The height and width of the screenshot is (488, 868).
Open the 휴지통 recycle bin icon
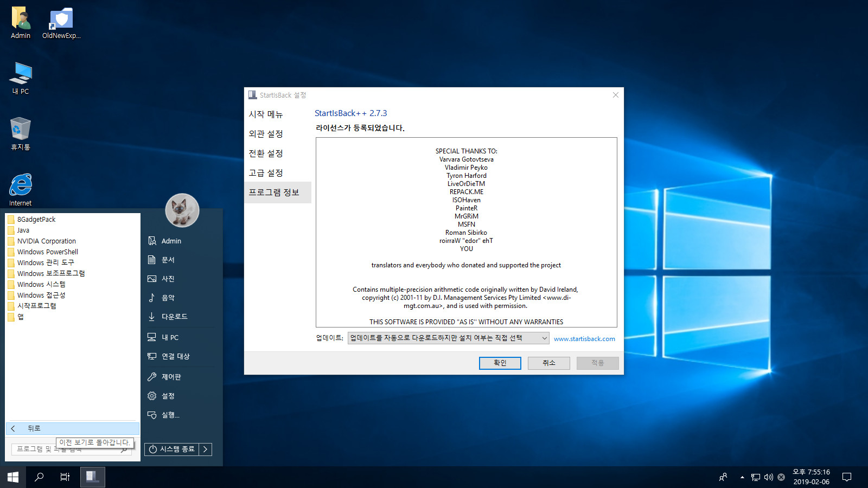(21, 134)
